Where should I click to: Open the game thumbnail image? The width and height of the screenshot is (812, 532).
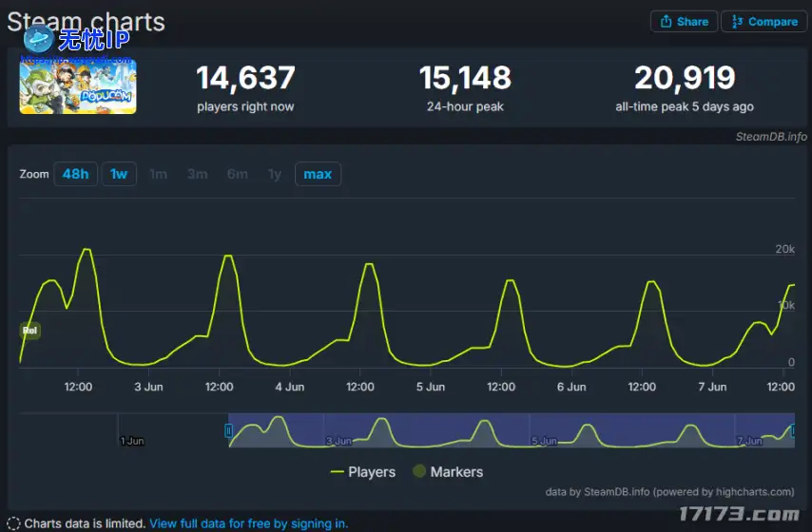(x=78, y=86)
